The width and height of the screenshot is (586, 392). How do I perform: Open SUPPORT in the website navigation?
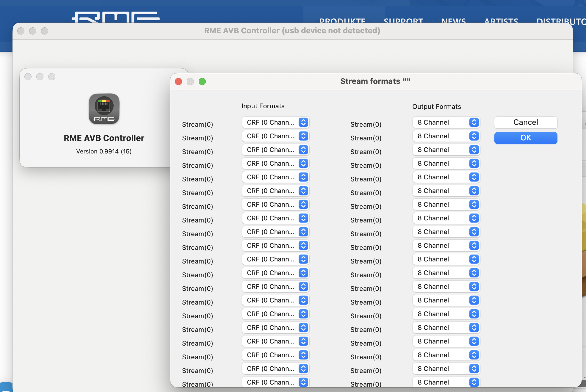[x=403, y=20]
